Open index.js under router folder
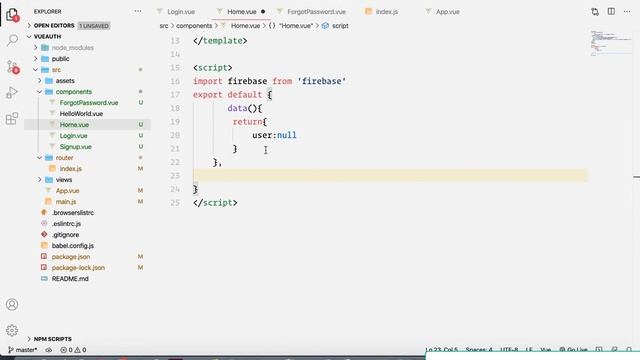This screenshot has width=640, height=360. coord(71,169)
